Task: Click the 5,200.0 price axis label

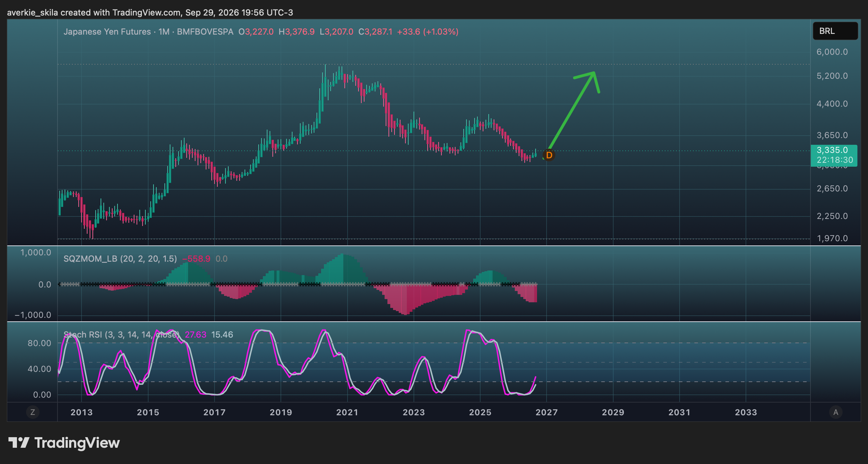Action: click(x=832, y=76)
